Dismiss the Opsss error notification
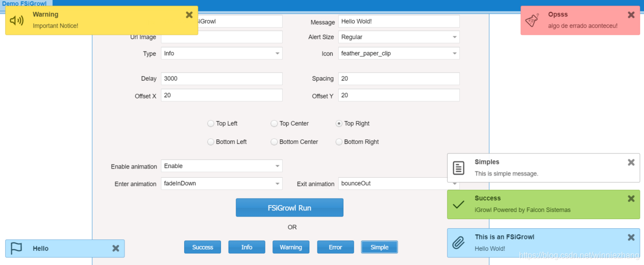The image size is (644, 265). point(631,15)
